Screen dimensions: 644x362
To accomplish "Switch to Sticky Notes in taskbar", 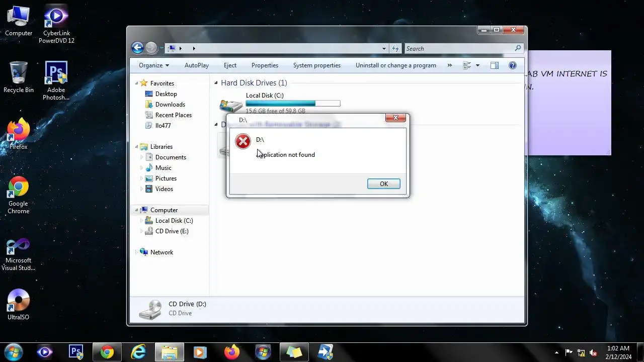I will pyautogui.click(x=294, y=352).
